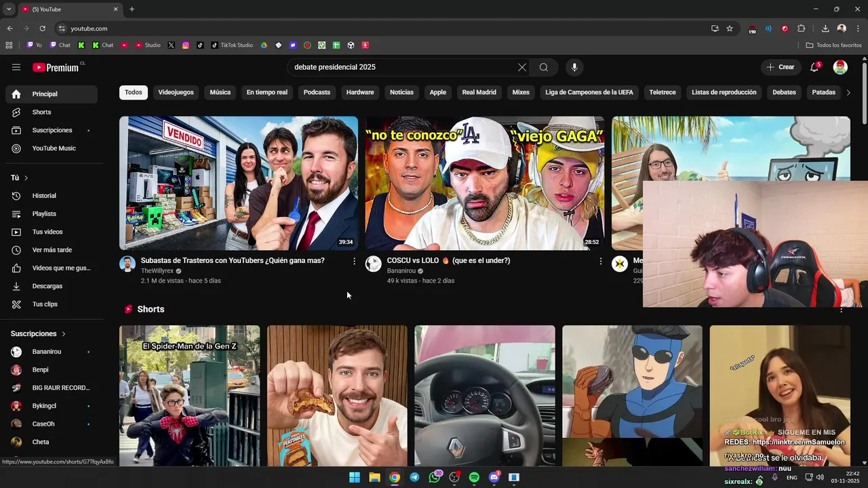Screen dimensions: 868x488
Task: Open Telegram from the taskbar
Action: (414, 477)
